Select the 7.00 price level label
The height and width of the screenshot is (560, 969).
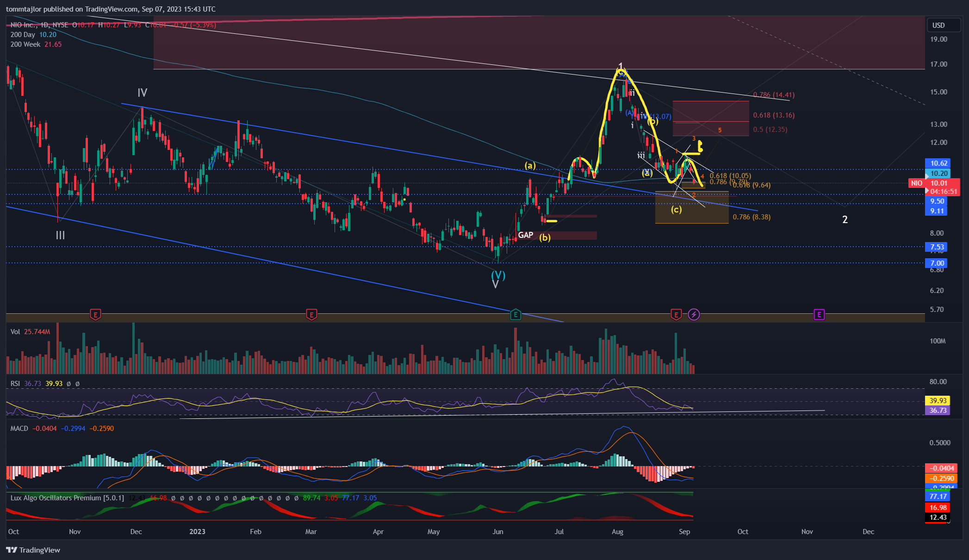coord(937,263)
